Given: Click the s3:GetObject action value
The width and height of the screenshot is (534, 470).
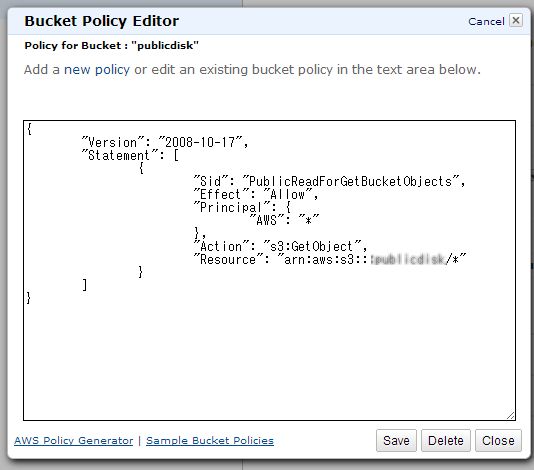Looking at the screenshot, I should point(313,246).
